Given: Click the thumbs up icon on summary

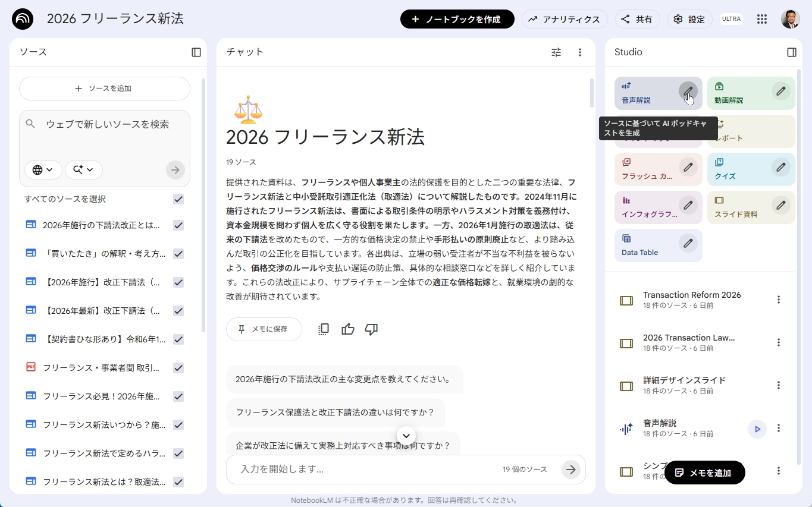Looking at the screenshot, I should coord(348,329).
